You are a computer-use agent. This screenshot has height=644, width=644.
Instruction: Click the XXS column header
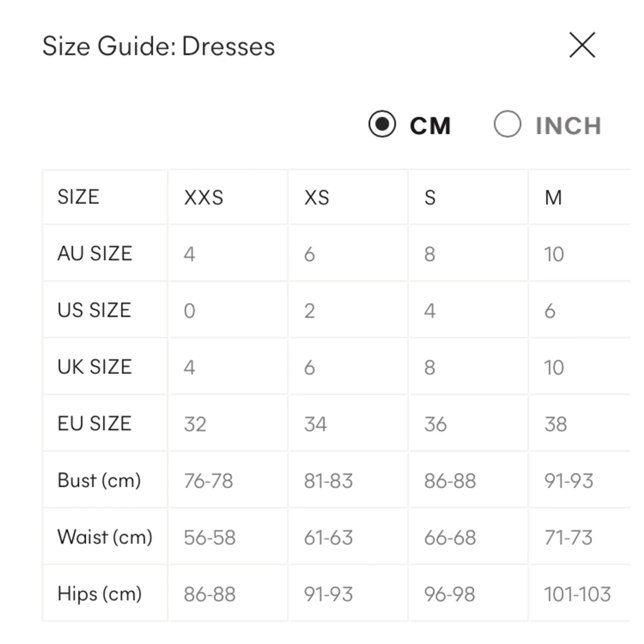(203, 197)
